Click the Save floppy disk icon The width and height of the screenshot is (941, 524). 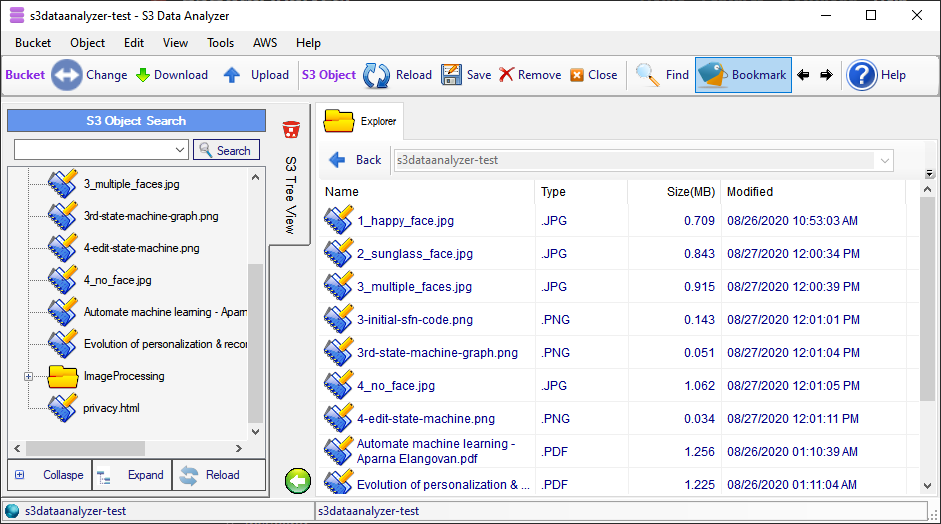coord(451,75)
